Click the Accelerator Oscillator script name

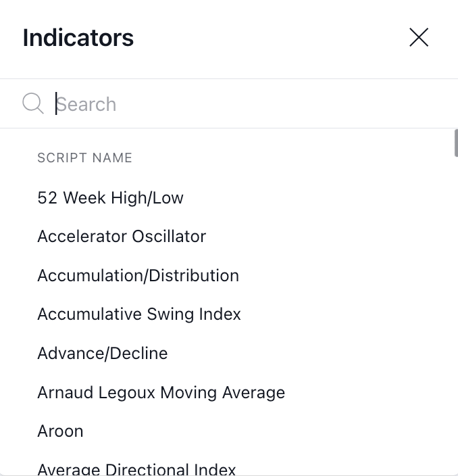(122, 237)
